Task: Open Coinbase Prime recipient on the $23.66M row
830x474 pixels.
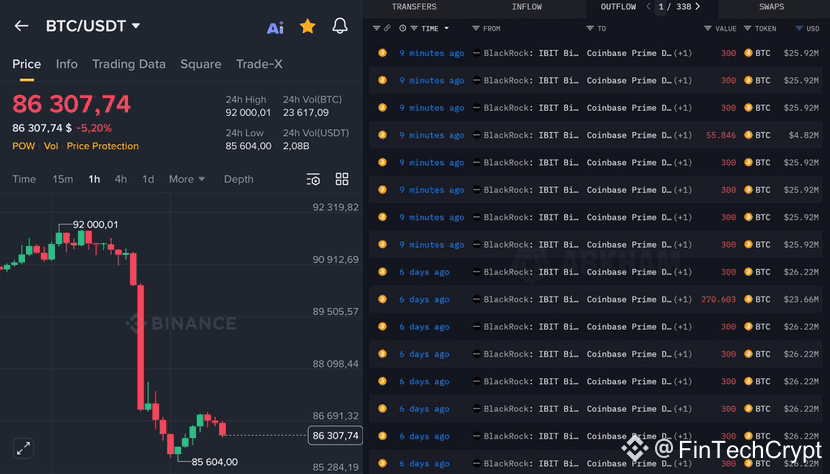Action: (629, 299)
